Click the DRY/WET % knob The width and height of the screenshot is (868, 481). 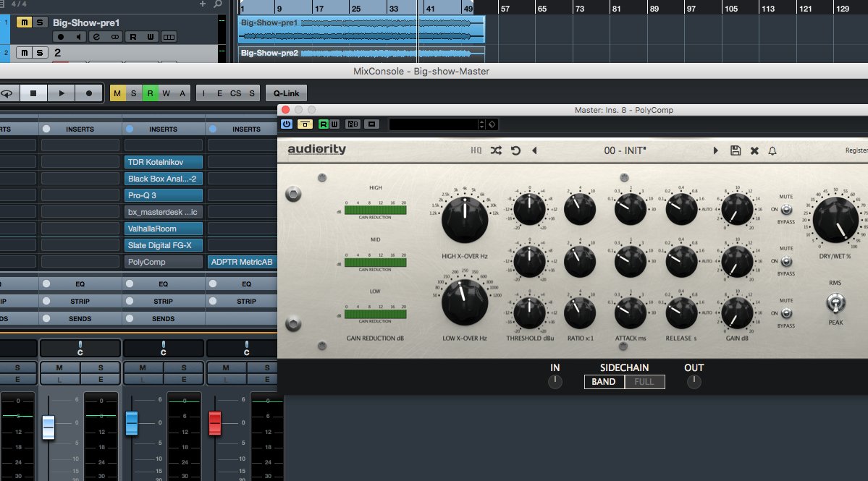[x=835, y=219]
